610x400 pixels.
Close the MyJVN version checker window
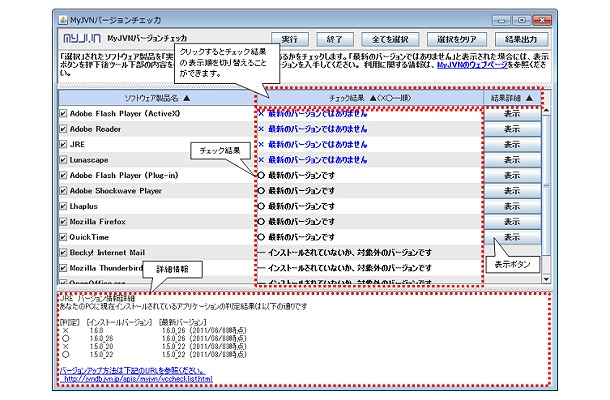542,20
